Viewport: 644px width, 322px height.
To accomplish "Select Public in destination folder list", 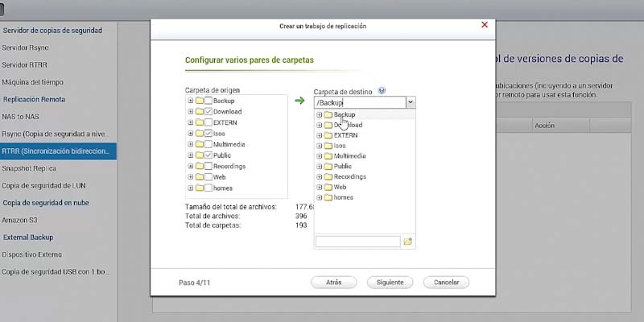I will tap(343, 167).
